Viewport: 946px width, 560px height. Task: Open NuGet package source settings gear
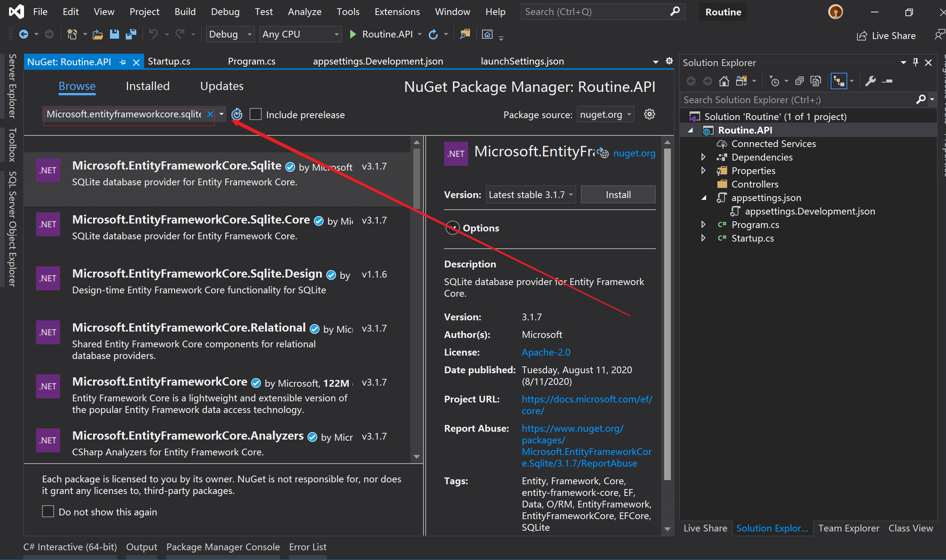coord(649,114)
